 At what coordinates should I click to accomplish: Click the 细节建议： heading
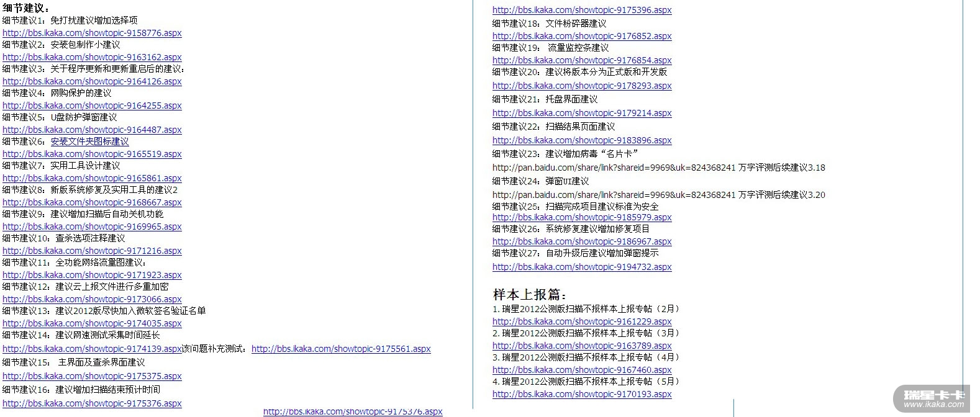pyautogui.click(x=27, y=8)
